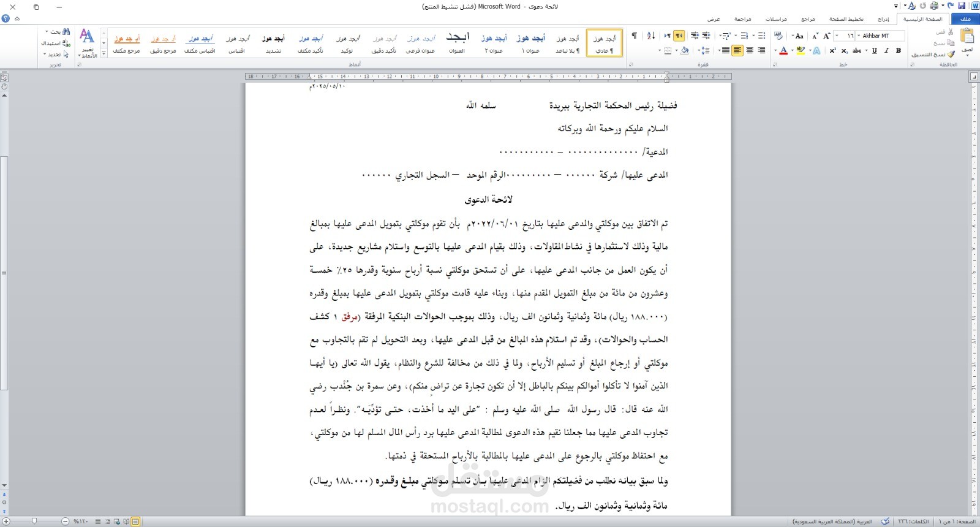Click the yellow Text Highlight Color swatch

pos(800,50)
